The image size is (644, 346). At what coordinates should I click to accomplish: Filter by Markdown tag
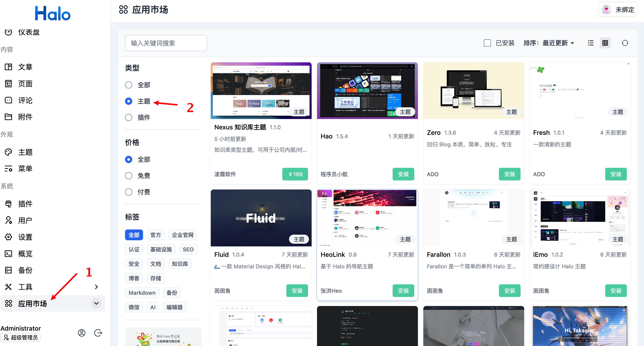tap(142, 293)
